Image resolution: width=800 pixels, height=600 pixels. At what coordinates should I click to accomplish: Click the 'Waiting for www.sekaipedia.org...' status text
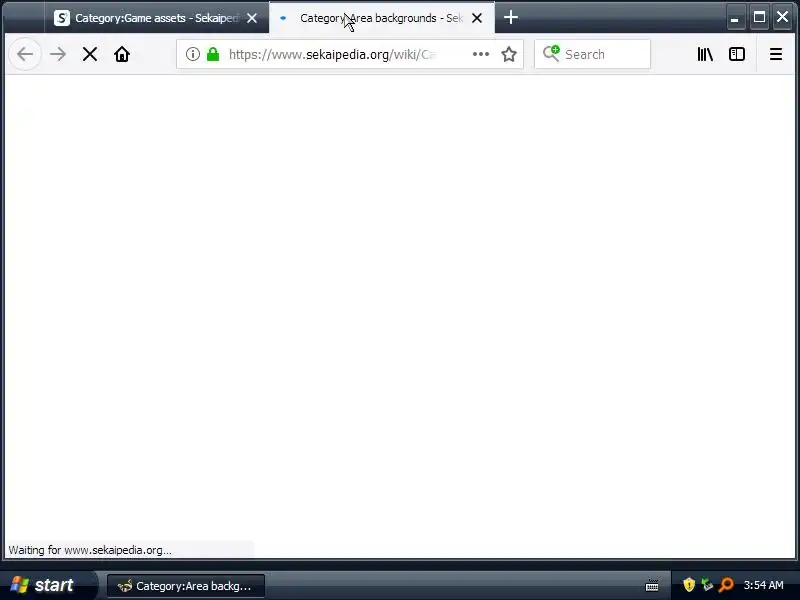point(90,550)
